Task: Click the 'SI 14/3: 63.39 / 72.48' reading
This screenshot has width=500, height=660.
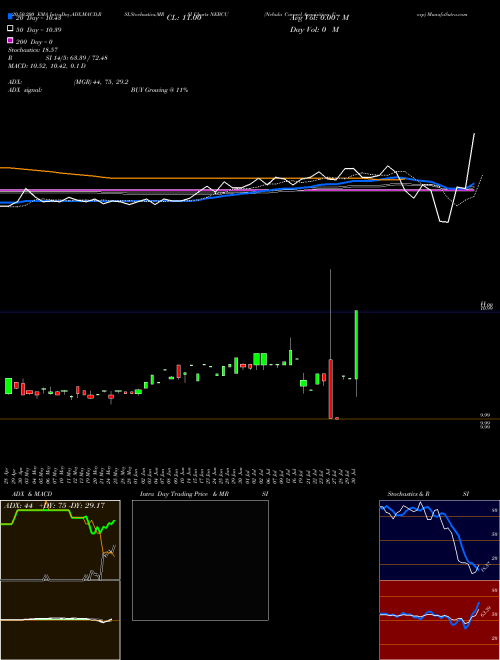Action: click(77, 58)
